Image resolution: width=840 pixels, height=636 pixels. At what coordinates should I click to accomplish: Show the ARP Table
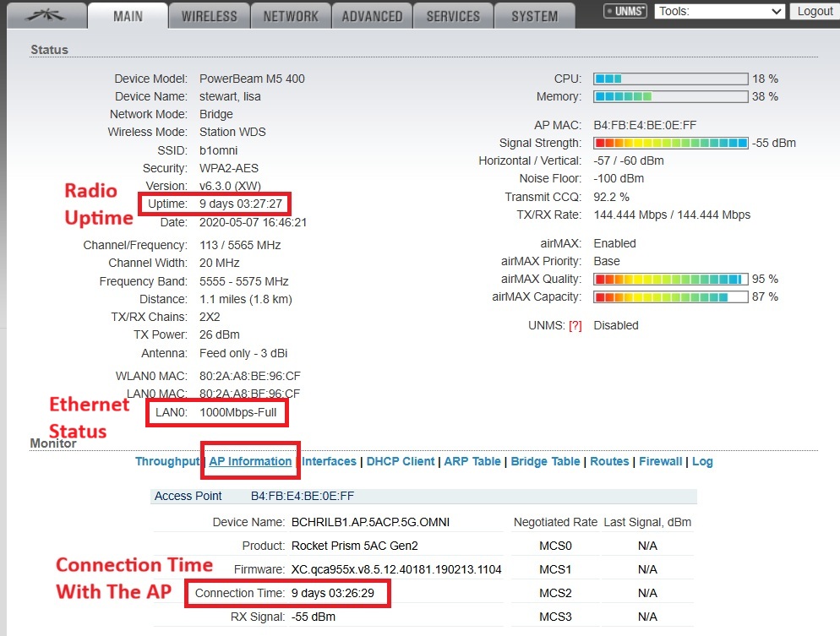[x=472, y=461]
